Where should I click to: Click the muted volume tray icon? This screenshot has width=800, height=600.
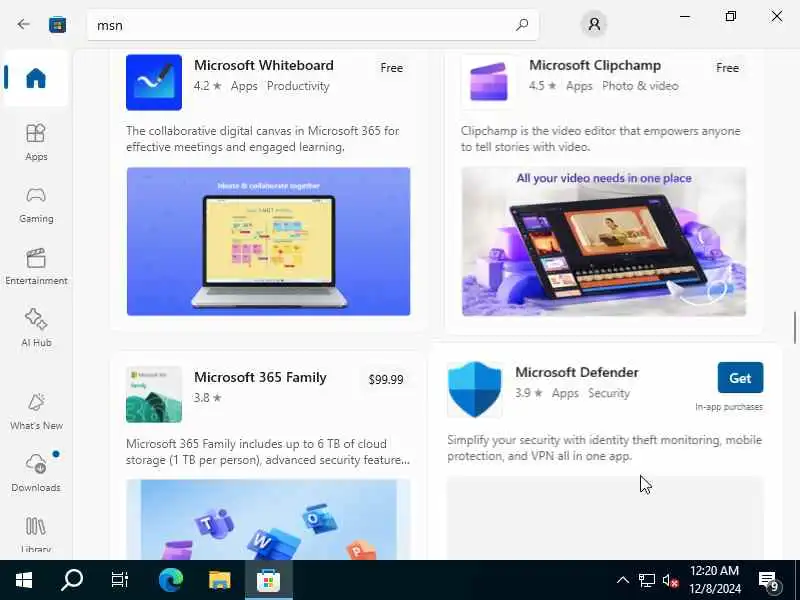point(669,580)
